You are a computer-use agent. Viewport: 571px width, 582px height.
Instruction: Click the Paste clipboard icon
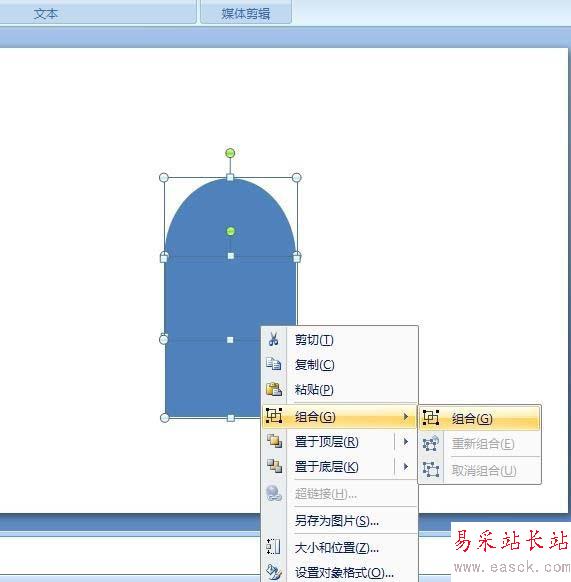274,389
